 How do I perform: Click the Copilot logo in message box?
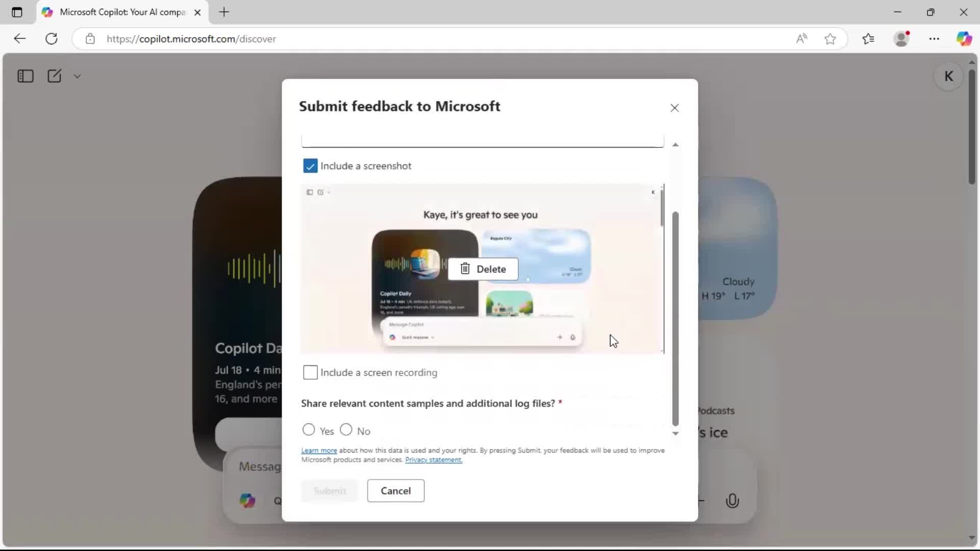pos(248,500)
